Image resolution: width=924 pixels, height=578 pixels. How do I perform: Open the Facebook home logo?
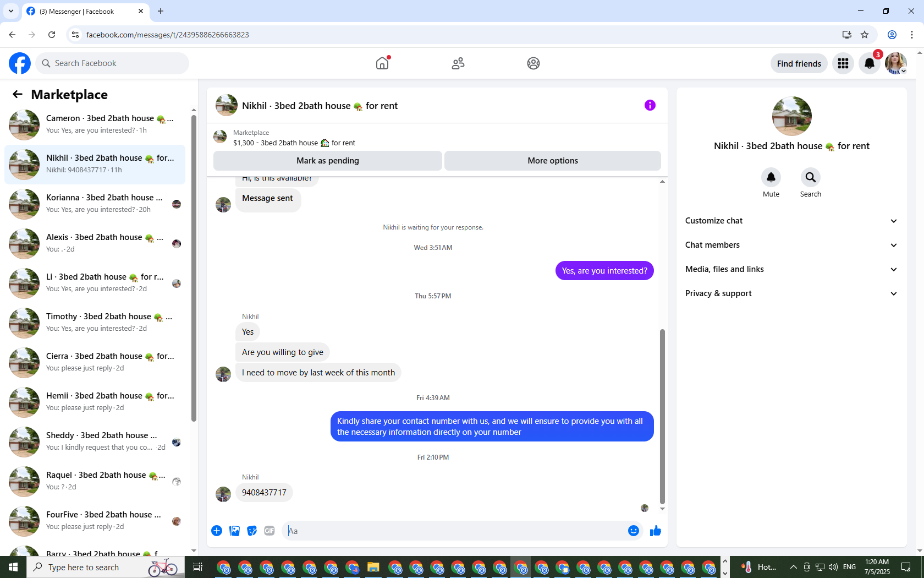coord(20,63)
